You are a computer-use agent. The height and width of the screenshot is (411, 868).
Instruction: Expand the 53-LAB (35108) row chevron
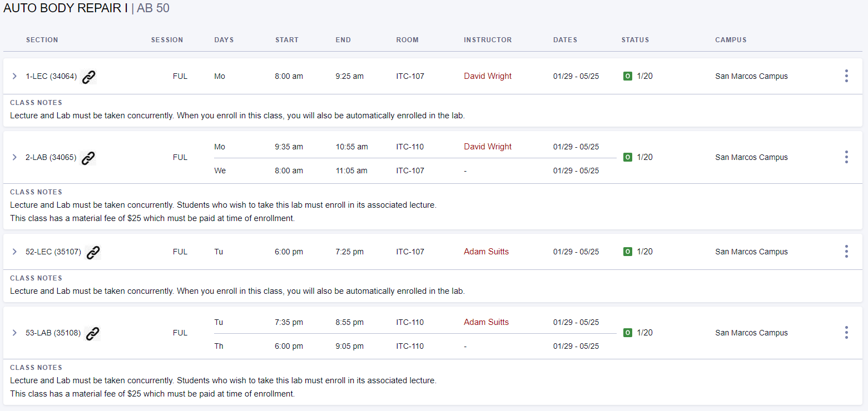[x=14, y=333]
